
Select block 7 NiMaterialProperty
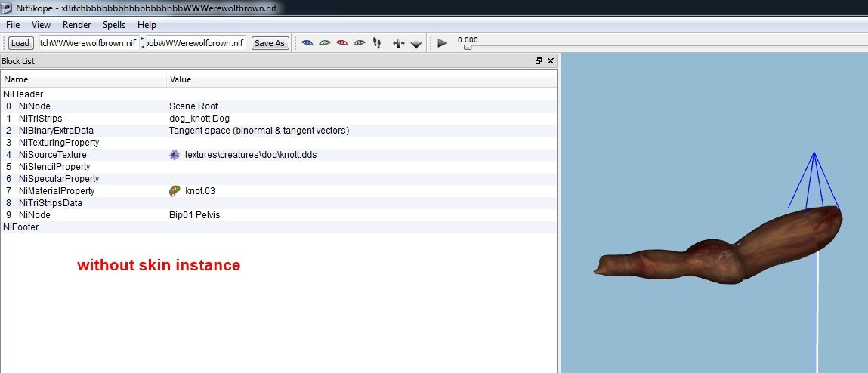coord(279,191)
